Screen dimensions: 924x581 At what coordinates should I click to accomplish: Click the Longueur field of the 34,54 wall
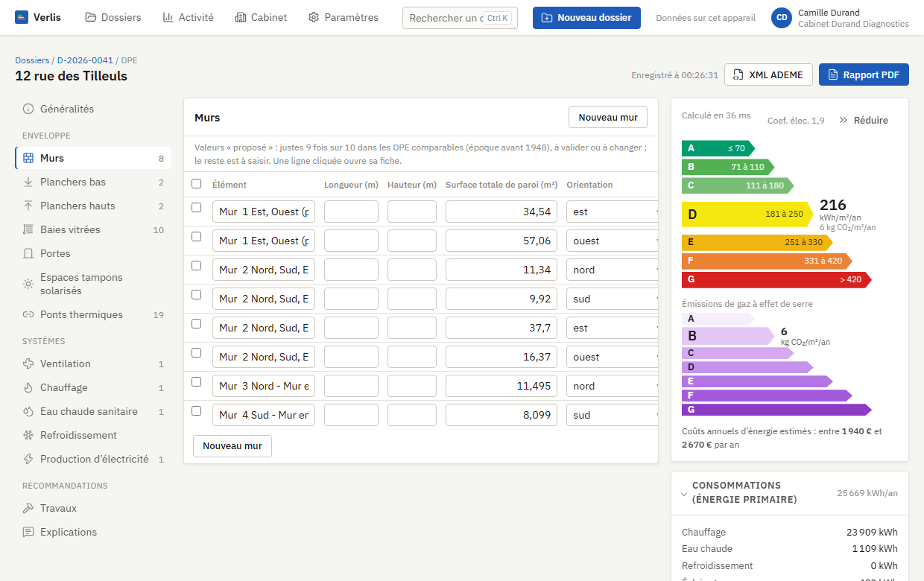[351, 212]
